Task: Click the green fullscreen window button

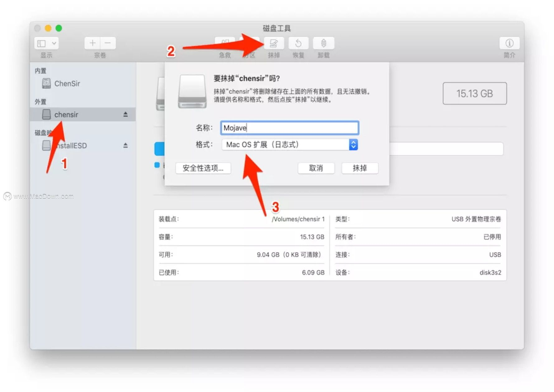Action: click(59, 28)
